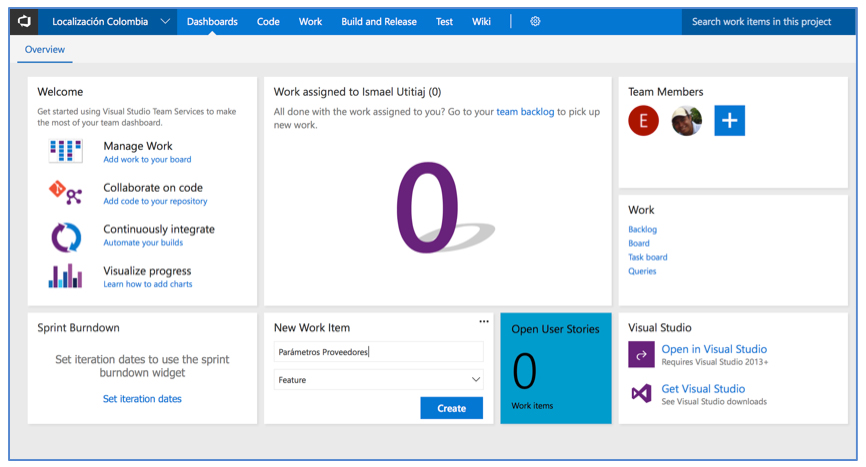866x467 pixels.
Task: Open the Code hub
Action: (268, 22)
